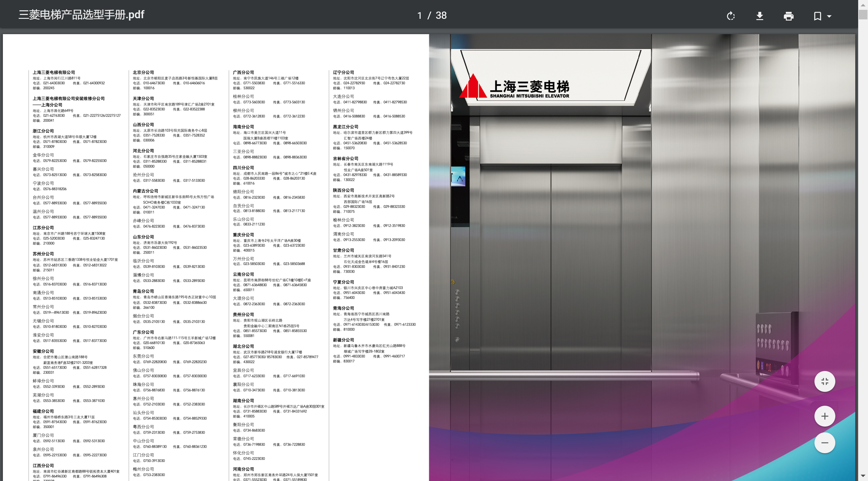This screenshot has height=481, width=868.
Task: Click the 天津分公司 heading
Action: pos(143,98)
